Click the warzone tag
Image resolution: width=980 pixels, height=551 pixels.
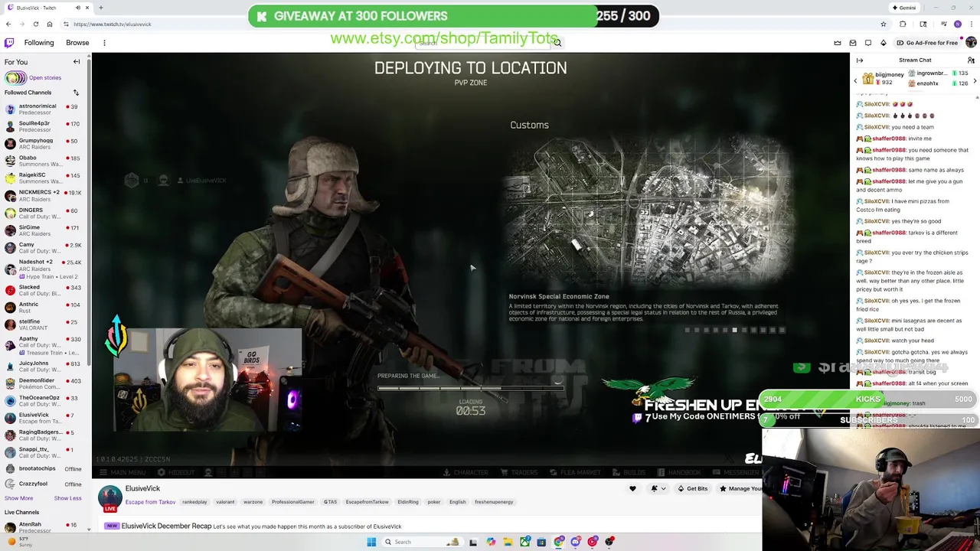[253, 502]
